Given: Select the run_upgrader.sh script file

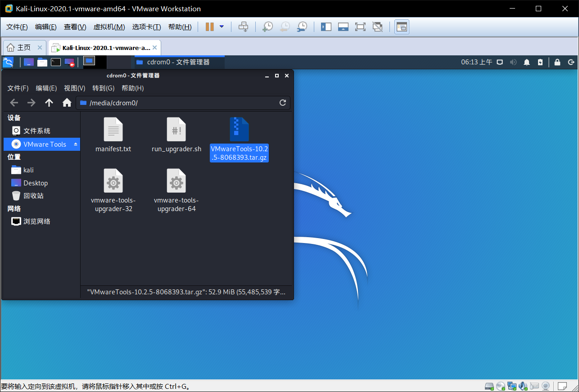Looking at the screenshot, I should (x=176, y=135).
